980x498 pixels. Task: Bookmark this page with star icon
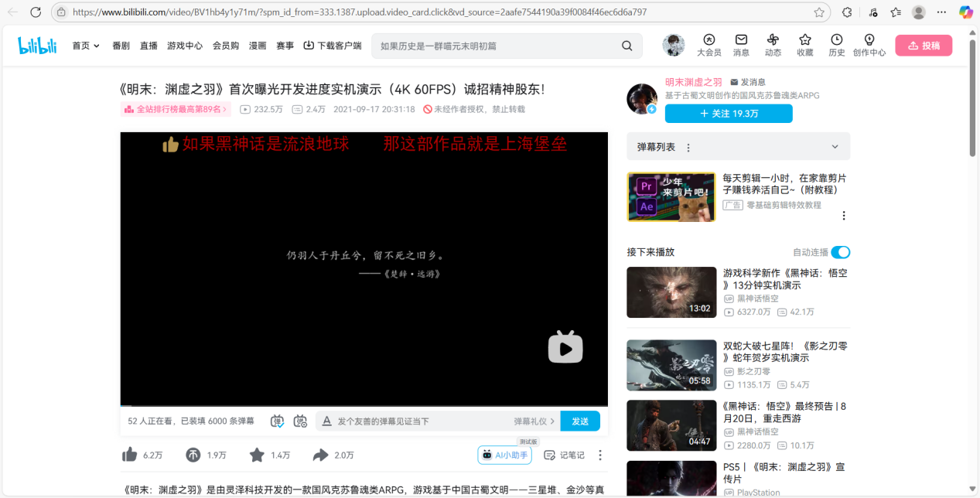coord(819,12)
